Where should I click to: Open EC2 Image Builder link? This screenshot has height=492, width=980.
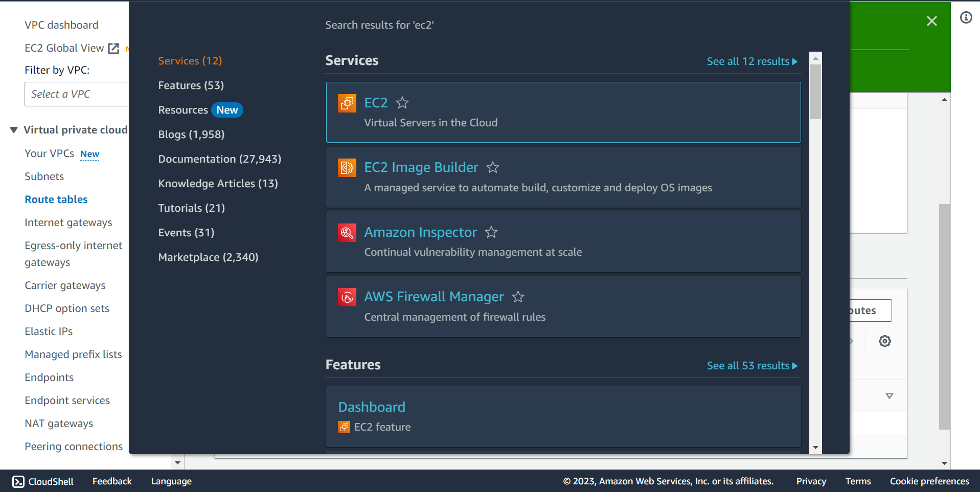421,167
